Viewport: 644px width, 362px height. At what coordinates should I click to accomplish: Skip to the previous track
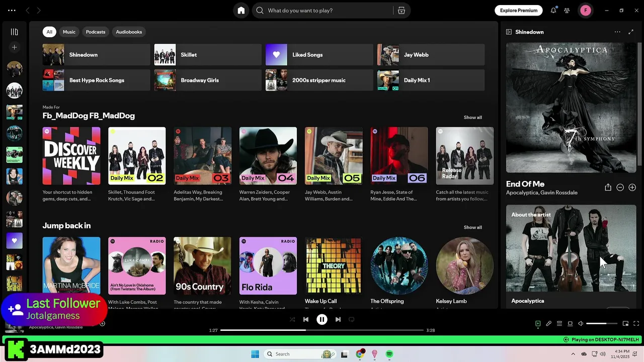306,319
